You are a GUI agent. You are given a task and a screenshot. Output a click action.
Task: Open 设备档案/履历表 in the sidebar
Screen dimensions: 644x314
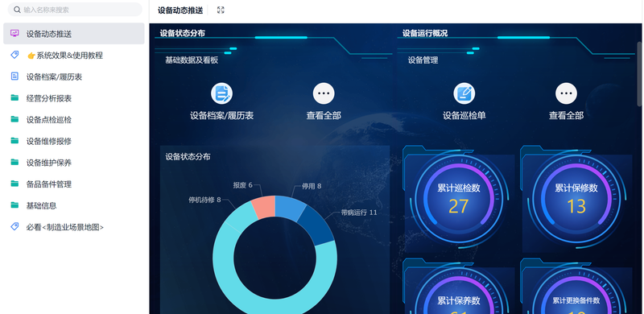(x=74, y=76)
